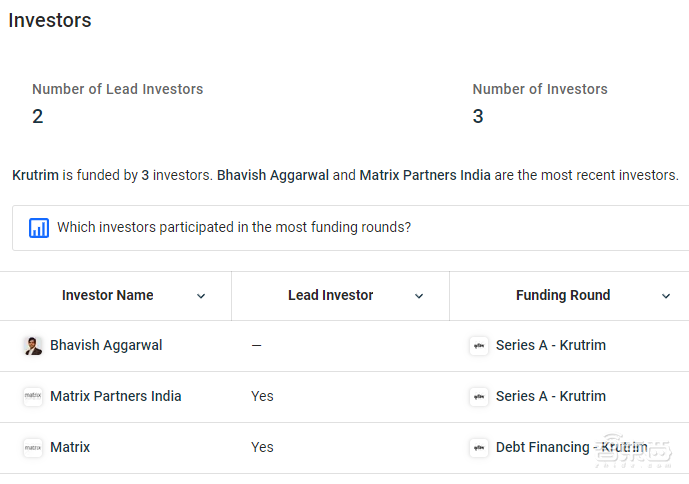Viewport: 689px width, 484px height.
Task: Expand the Investor Name column dropdown
Action: pyautogui.click(x=201, y=296)
